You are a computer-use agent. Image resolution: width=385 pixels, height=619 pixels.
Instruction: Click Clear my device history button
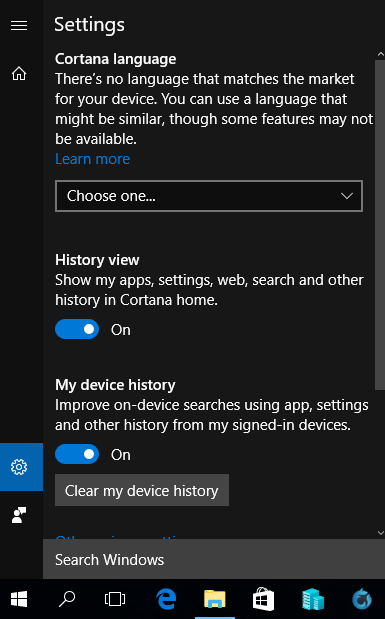[142, 490]
